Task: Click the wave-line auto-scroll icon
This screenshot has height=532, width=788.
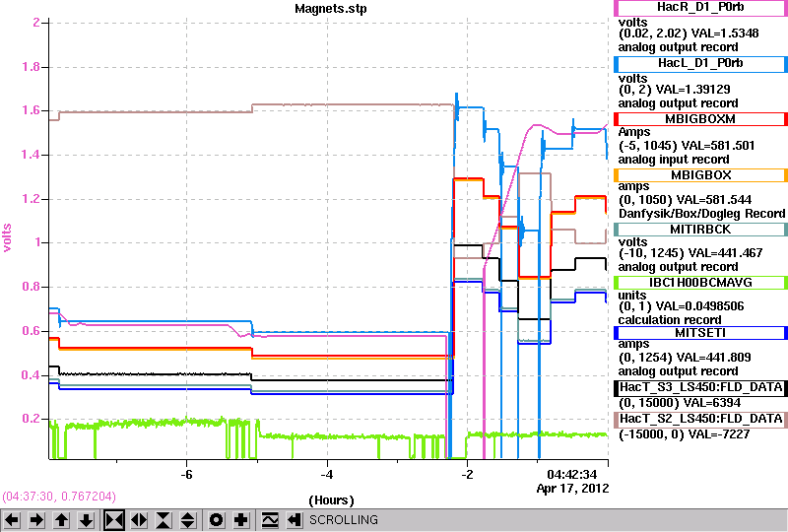Action: [x=270, y=520]
